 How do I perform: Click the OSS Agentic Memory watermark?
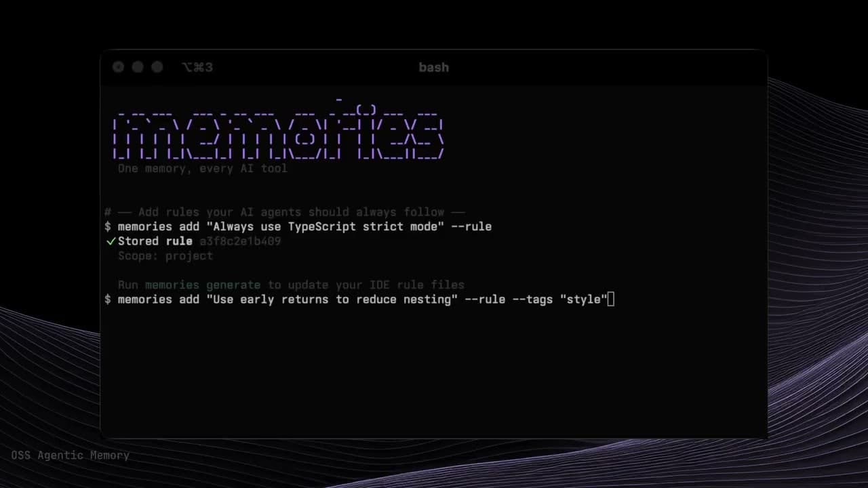(x=70, y=455)
